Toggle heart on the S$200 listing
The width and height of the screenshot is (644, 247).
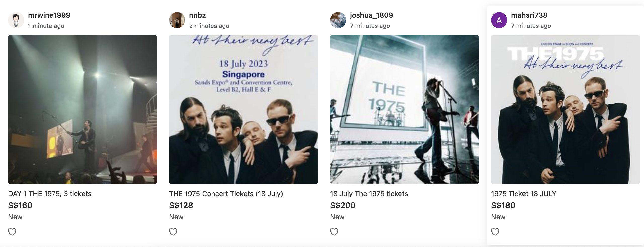[x=334, y=232]
